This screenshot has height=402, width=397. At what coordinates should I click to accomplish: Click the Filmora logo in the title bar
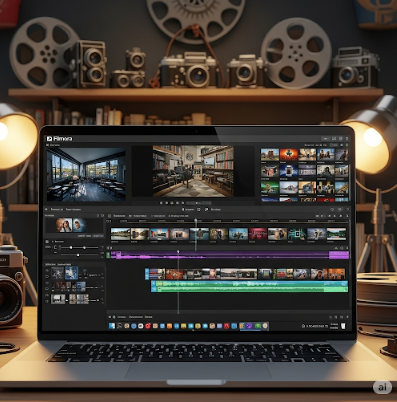tap(59, 139)
